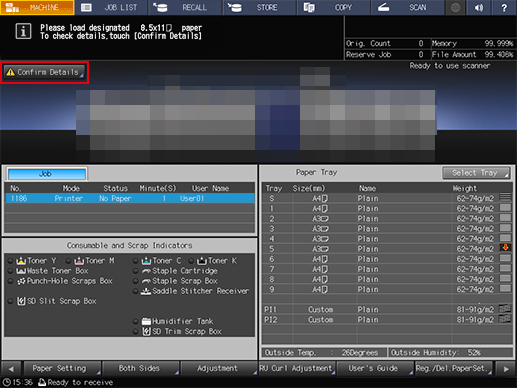Open the Paper Setting menu

click(62, 368)
